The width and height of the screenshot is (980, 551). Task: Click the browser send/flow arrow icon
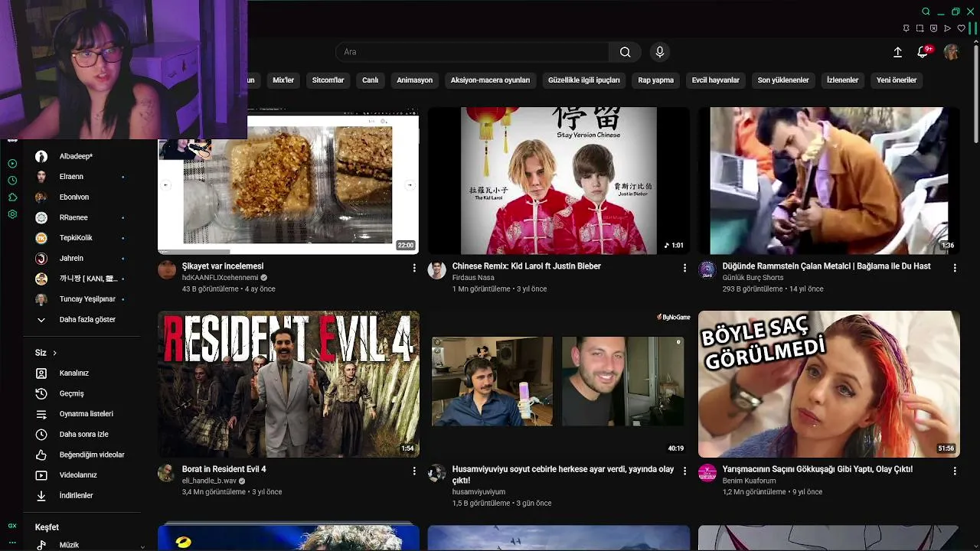click(x=947, y=28)
